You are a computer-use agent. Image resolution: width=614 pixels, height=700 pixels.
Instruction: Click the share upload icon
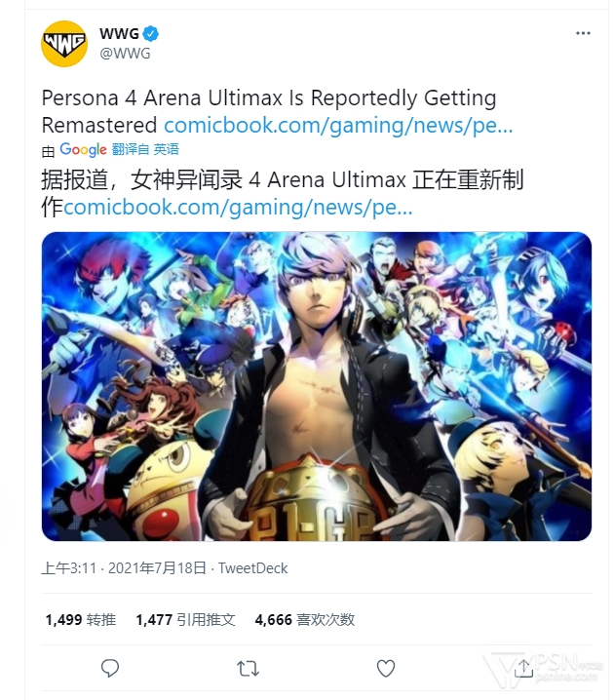[x=523, y=668]
